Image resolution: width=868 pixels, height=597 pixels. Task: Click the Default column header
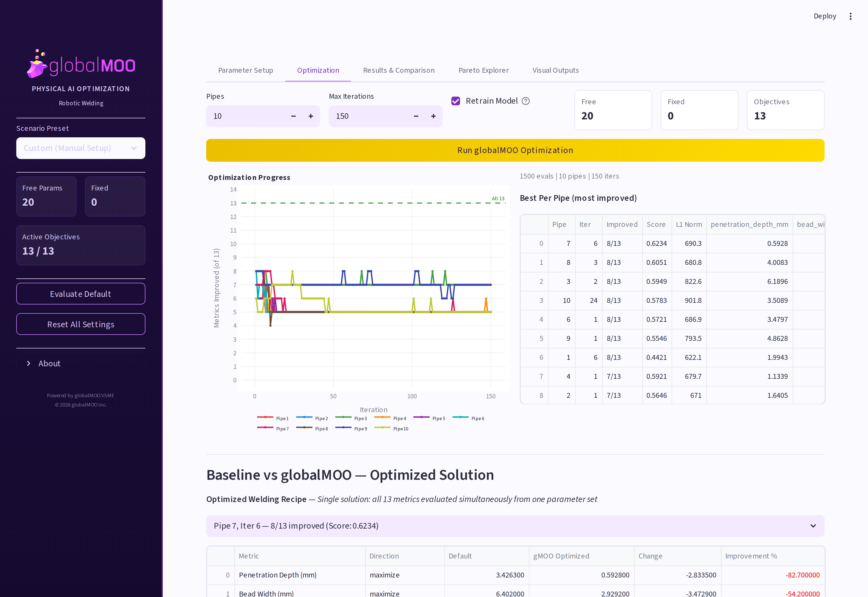coord(486,556)
